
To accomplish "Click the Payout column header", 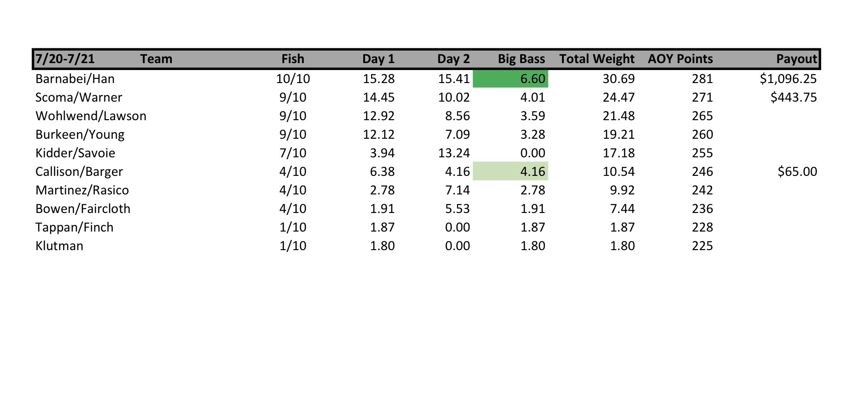I will [796, 59].
